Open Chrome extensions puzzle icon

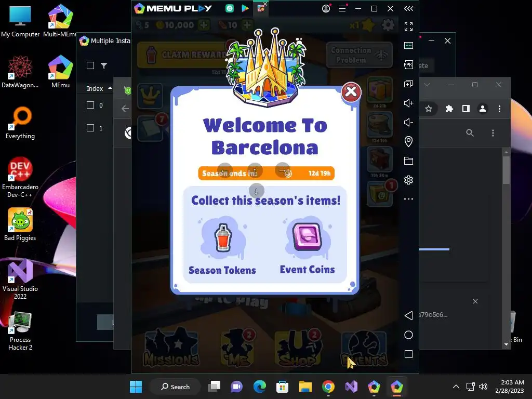[449, 109]
